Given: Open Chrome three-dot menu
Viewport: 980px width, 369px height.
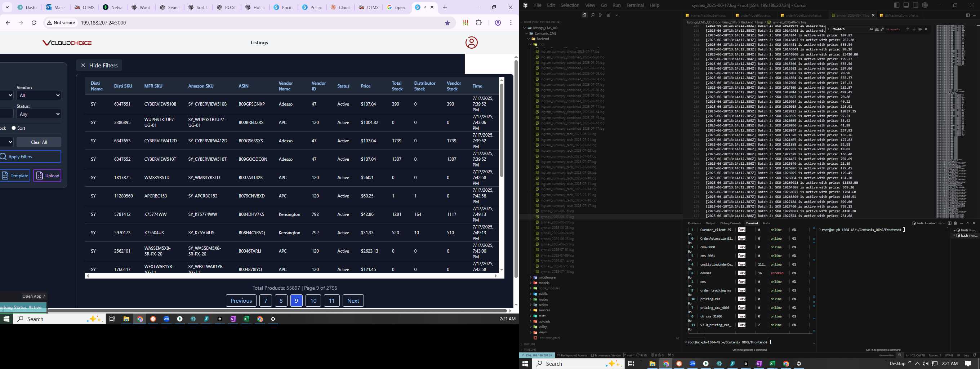Looking at the screenshot, I should [511, 23].
